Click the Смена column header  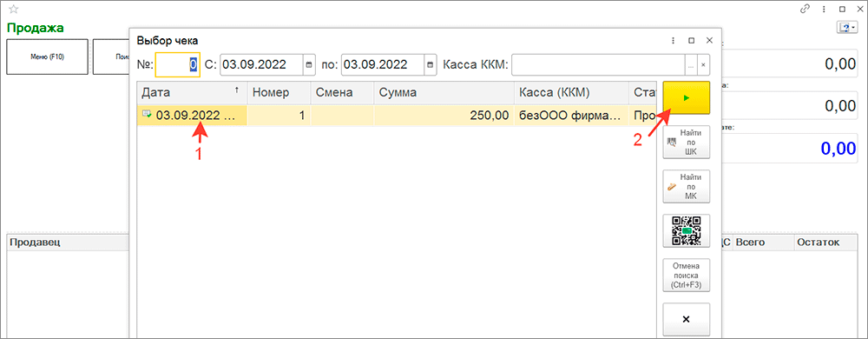click(x=341, y=92)
